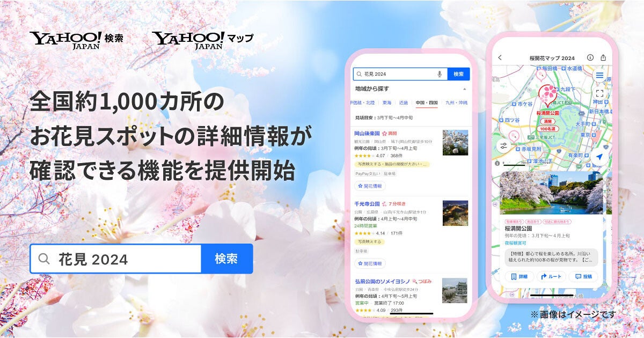Enter fullscreen mode with the expand icon
This screenshot has width=644, height=338.
599,93
